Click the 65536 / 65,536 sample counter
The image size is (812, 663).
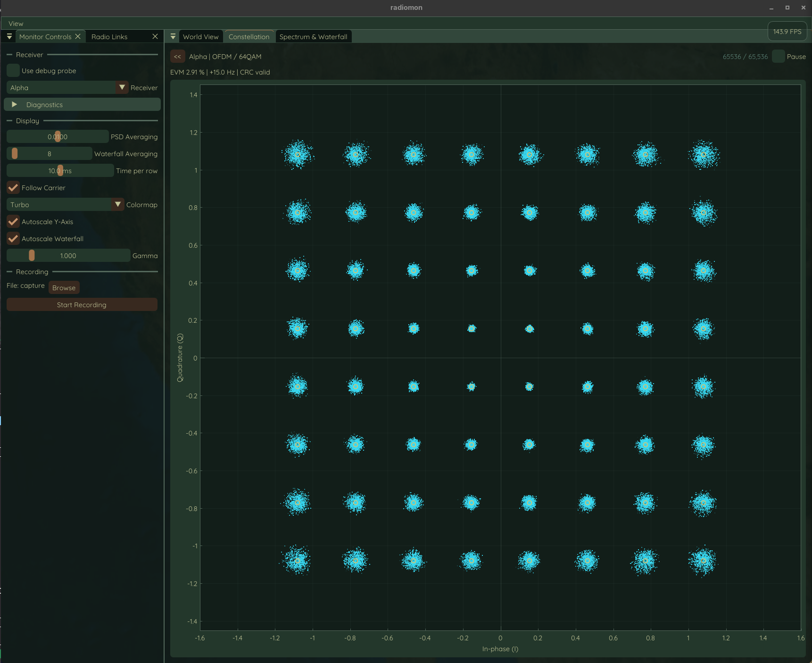(x=745, y=57)
